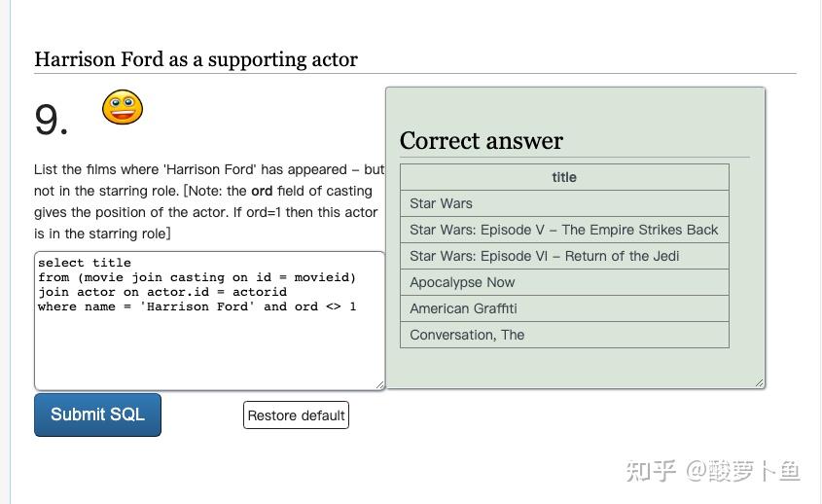Click the 'select title' line in the query
Screen dimensions: 822x504
85,263
